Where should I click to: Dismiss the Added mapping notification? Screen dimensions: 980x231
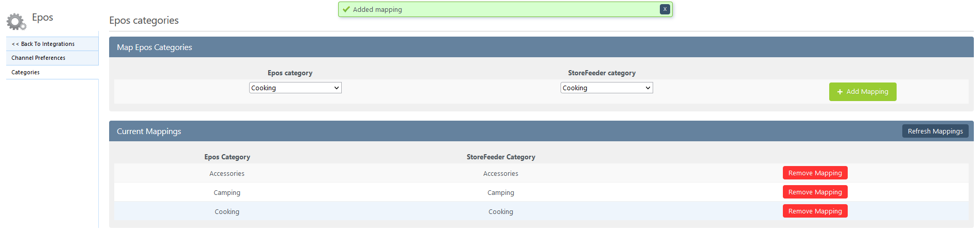(x=665, y=9)
